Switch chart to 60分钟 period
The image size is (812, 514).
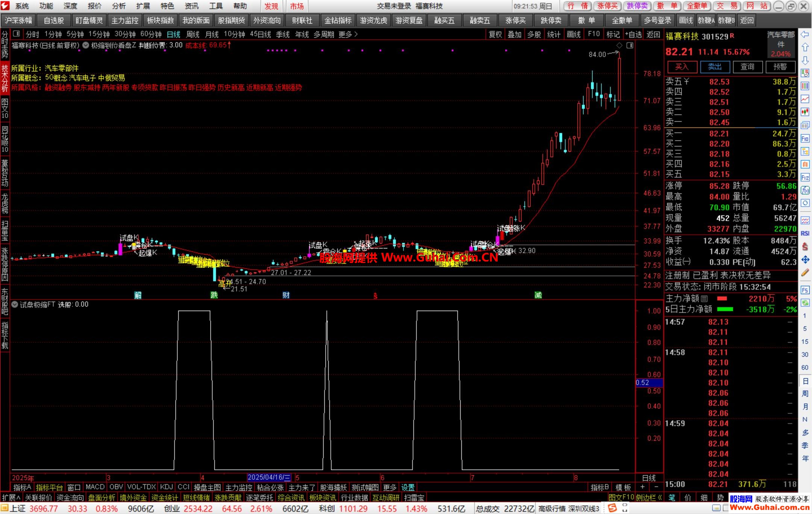[151, 34]
